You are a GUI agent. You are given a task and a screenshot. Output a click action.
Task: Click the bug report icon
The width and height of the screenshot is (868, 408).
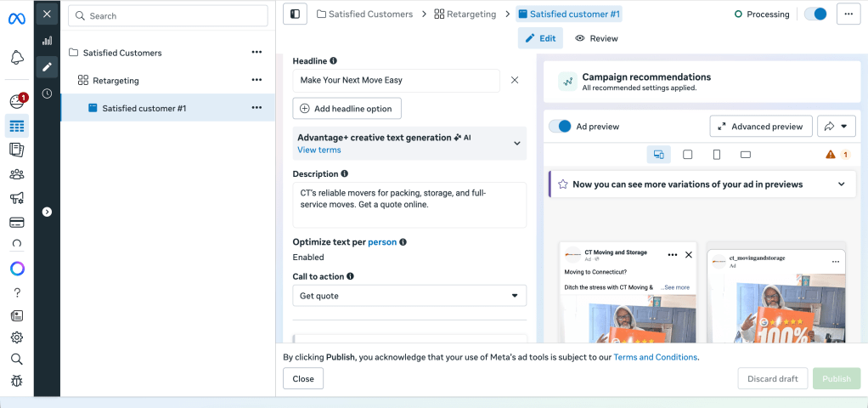point(16,381)
